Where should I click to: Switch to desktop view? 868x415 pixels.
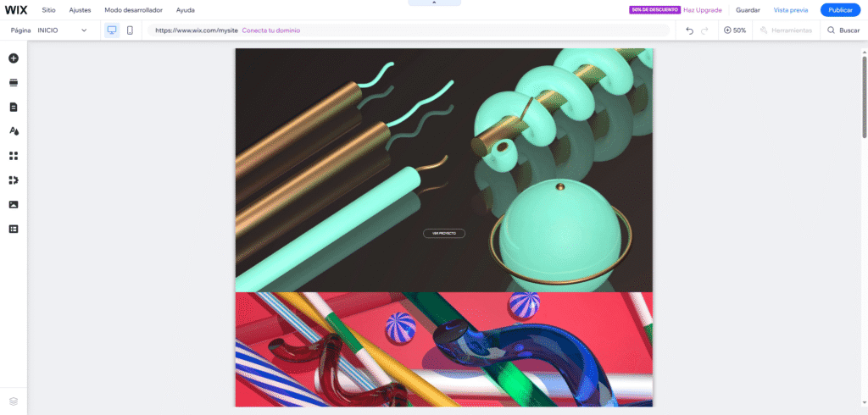point(112,30)
